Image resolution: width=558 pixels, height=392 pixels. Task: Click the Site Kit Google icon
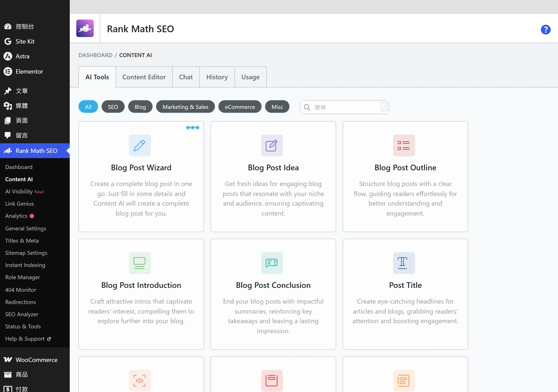click(x=8, y=41)
